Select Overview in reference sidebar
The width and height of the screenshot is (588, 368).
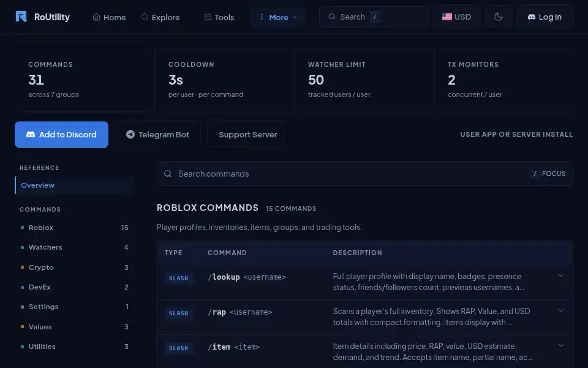click(74, 185)
